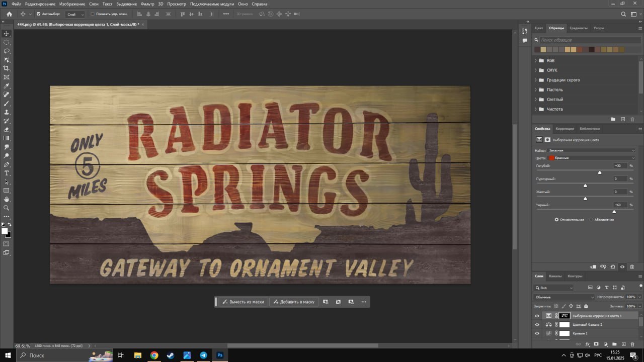Open more options in contextual task bar
Screen dimensions: 644x362
coord(363,302)
